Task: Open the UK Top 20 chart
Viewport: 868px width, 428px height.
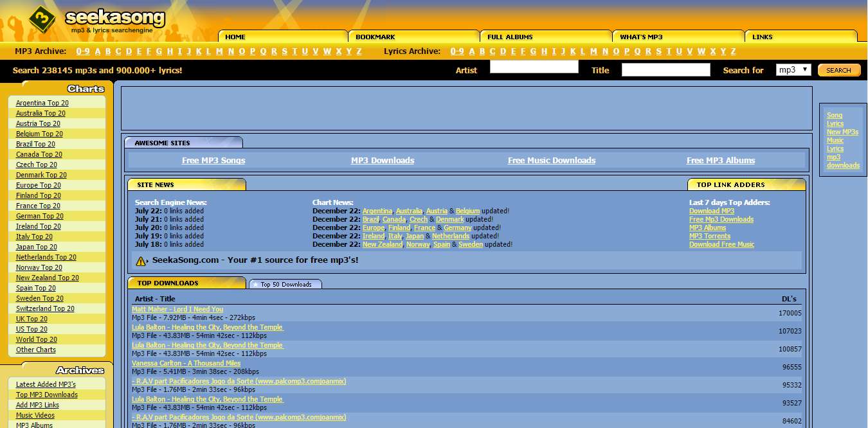Action: tap(32, 319)
